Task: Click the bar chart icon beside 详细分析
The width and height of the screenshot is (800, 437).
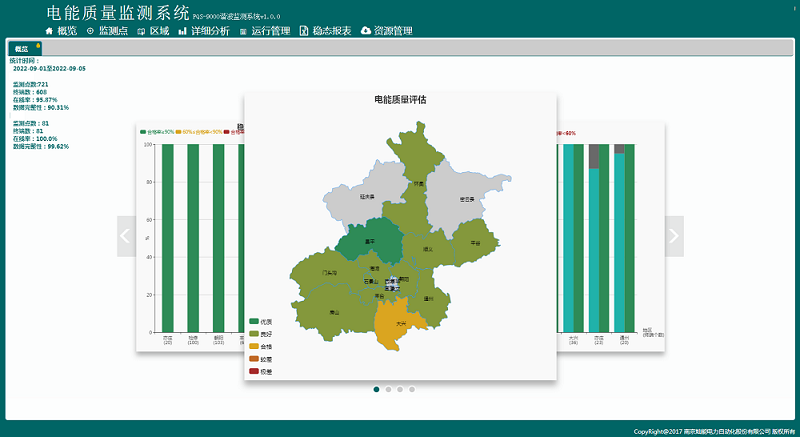Action: [182, 31]
